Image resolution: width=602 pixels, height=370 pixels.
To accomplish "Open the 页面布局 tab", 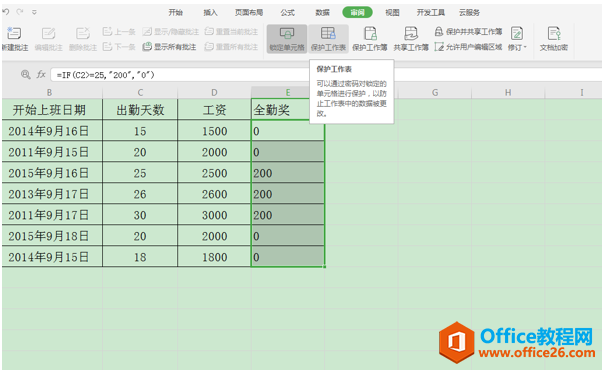I will (x=249, y=13).
